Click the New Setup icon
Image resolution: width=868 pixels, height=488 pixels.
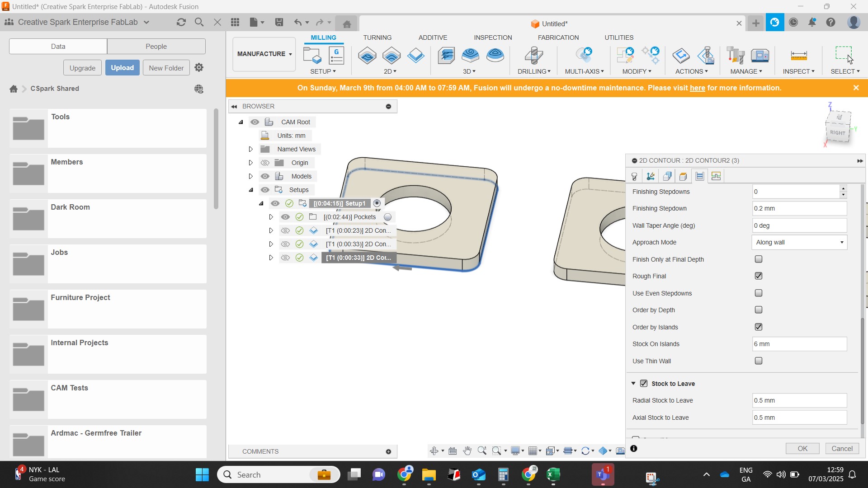(x=312, y=56)
